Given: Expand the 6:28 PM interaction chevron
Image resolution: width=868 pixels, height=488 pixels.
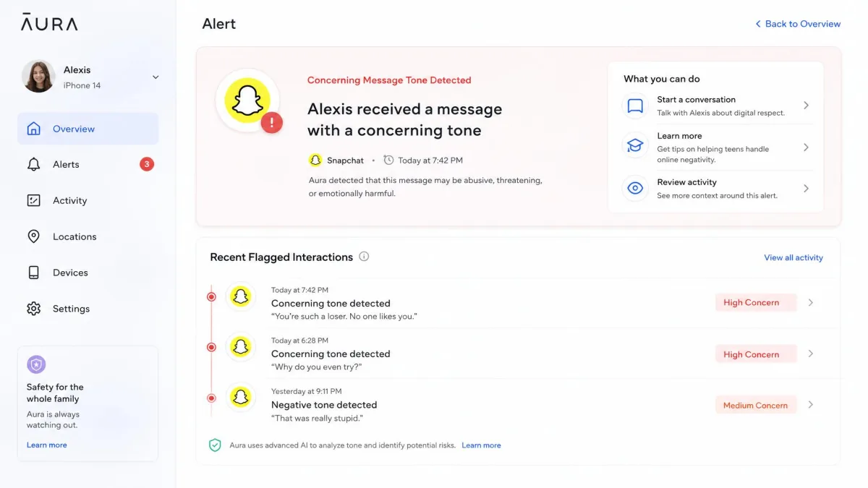Looking at the screenshot, I should [x=811, y=354].
